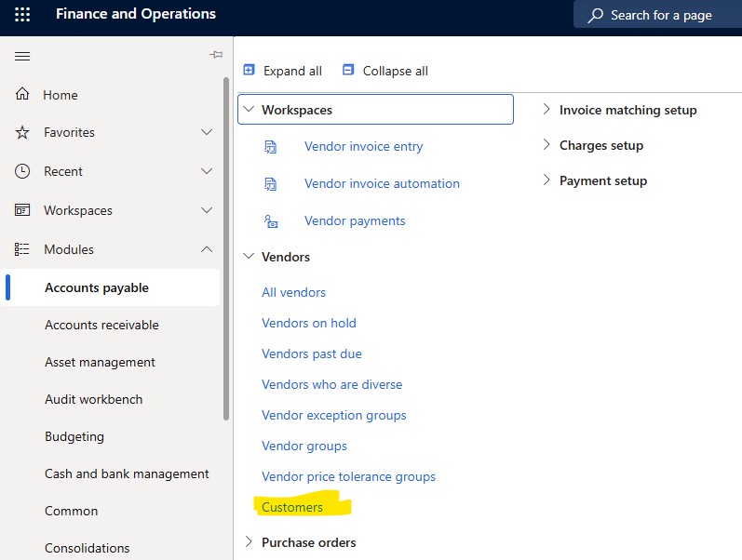Click the navigation pane scrollbar
This screenshot has height=560, width=742.
tap(226, 248)
